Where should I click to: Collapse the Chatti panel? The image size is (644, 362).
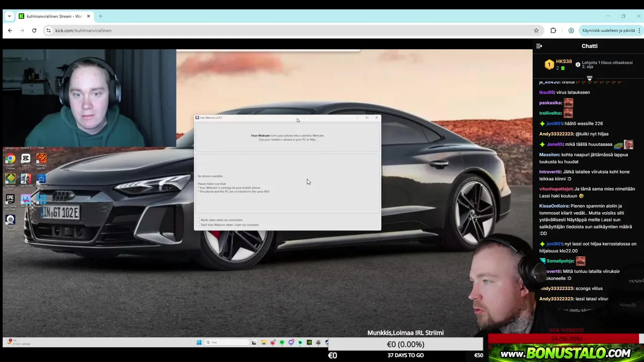coord(539,46)
